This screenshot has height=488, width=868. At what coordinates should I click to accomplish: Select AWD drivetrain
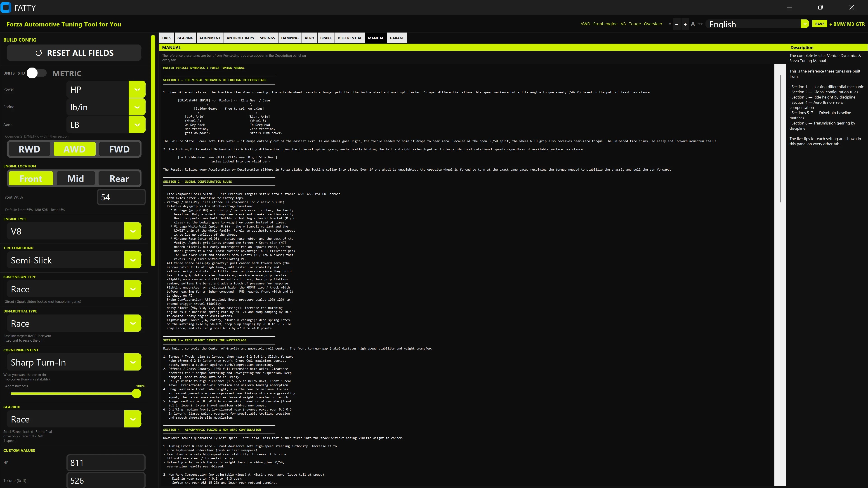(x=74, y=149)
